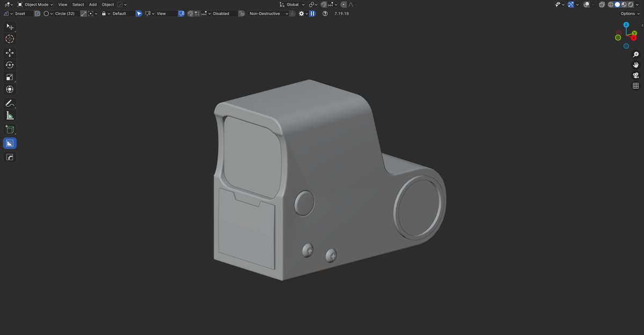
Task: Open the Options dropdown
Action: 630,13
